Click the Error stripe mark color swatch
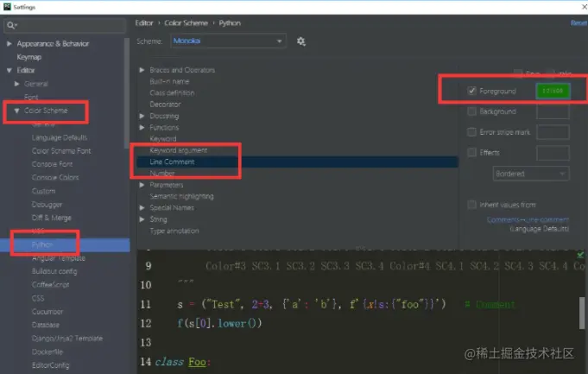The width and height of the screenshot is (588, 374). [x=553, y=132]
